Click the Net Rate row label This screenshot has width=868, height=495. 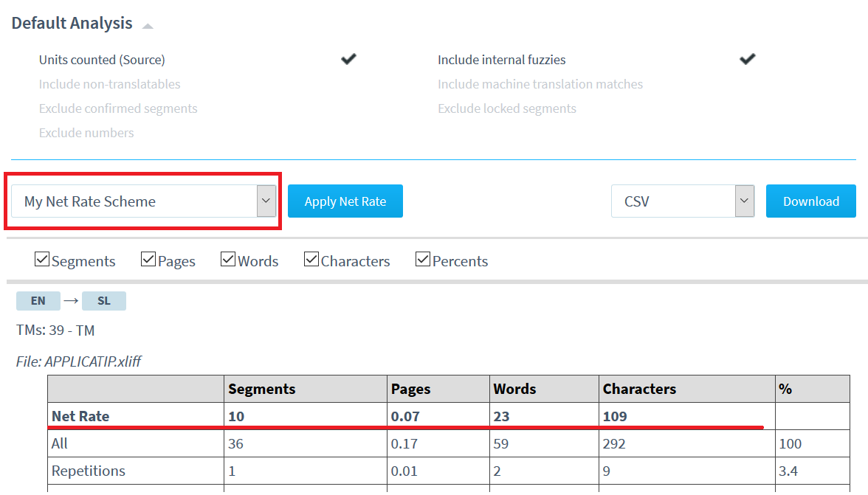pos(80,416)
